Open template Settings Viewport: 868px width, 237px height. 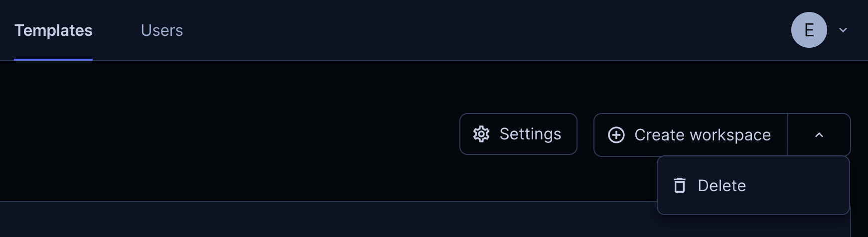pyautogui.click(x=518, y=134)
